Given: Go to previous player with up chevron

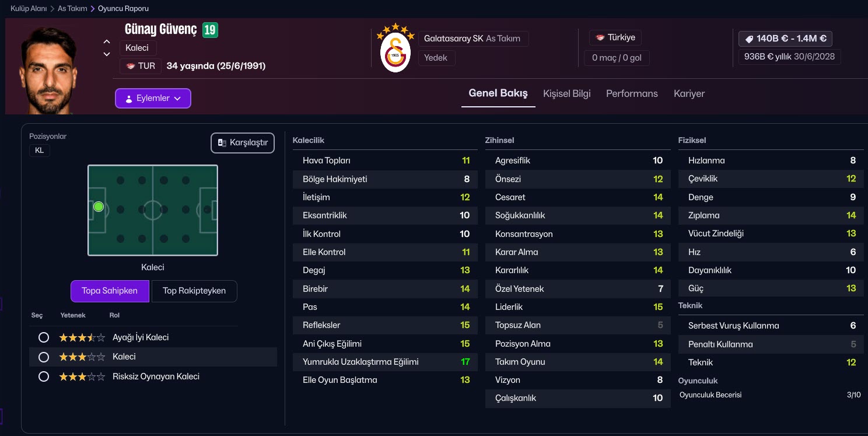Looking at the screenshot, I should (107, 41).
